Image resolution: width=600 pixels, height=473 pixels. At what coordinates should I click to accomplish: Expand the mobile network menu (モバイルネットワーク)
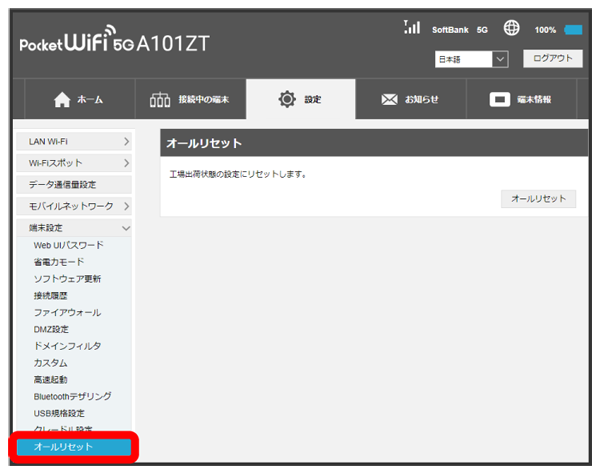coord(74,206)
